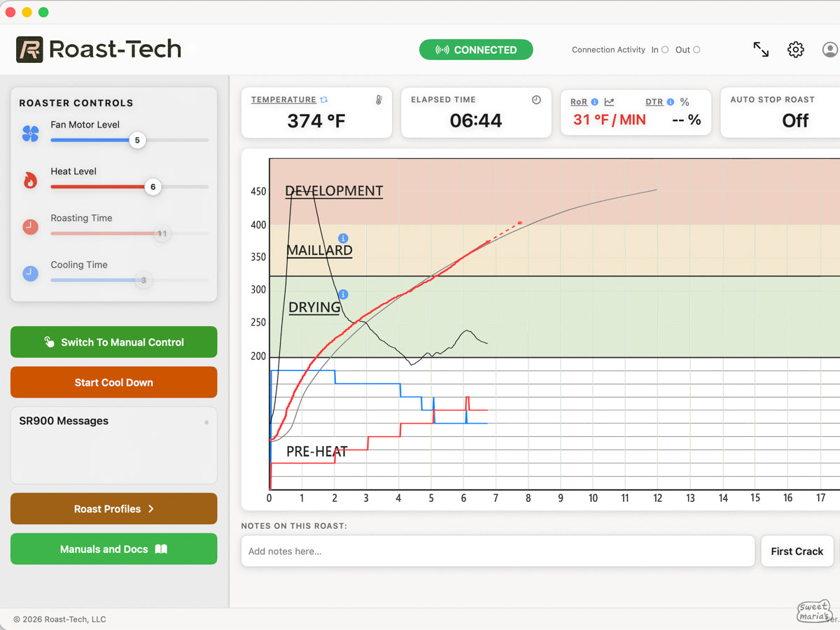Viewport: 840px width, 630px height.
Task: Click the PRE-HEAT label on chart
Action: (317, 451)
